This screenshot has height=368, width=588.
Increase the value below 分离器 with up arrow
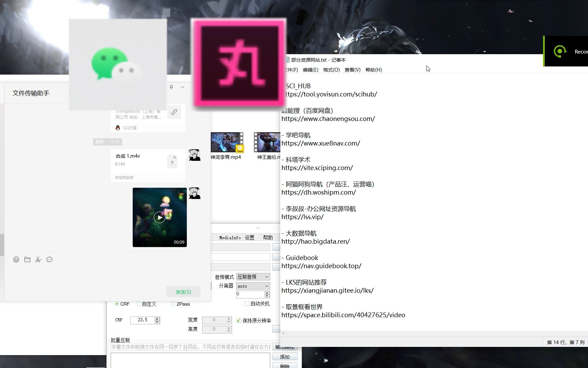click(267, 292)
